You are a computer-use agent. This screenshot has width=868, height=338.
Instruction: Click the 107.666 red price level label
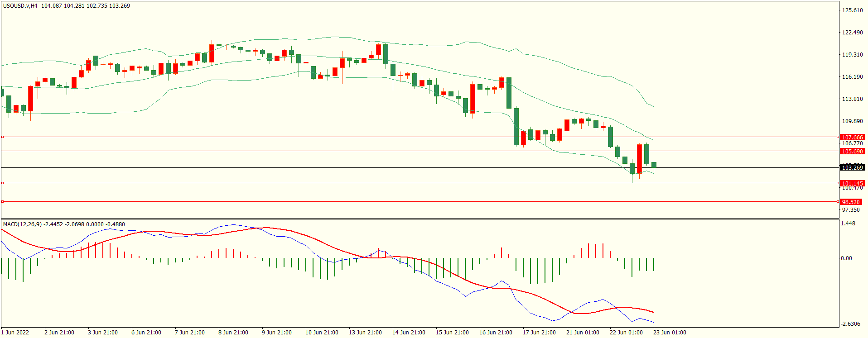(x=852, y=137)
